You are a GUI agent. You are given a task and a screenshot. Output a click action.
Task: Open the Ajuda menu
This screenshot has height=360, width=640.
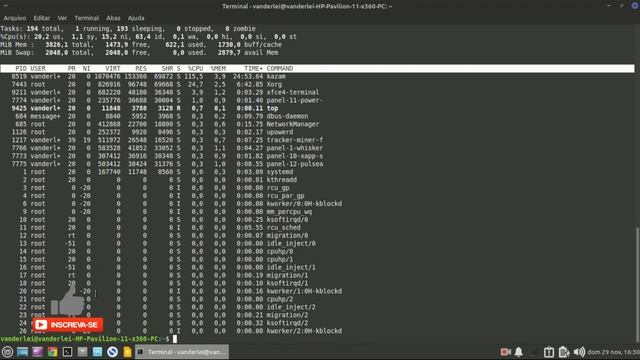tap(136, 18)
